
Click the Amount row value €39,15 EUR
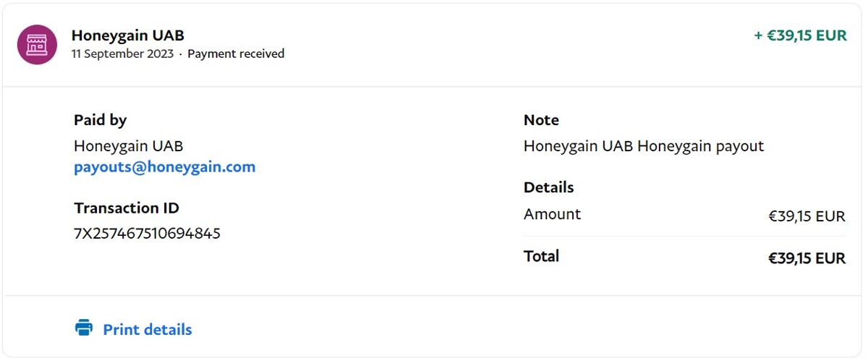point(807,216)
